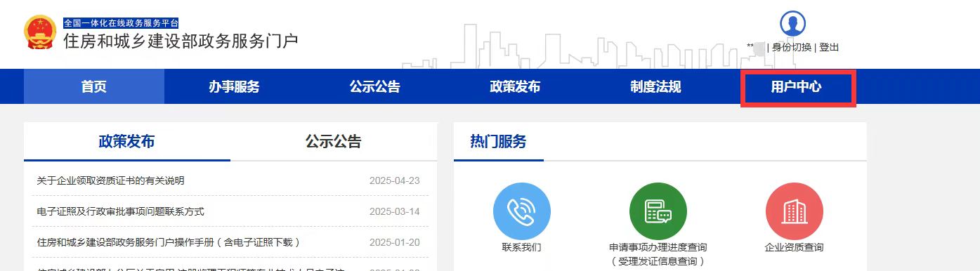Click 身份切换 link
This screenshot has height=271, width=980.
792,47
